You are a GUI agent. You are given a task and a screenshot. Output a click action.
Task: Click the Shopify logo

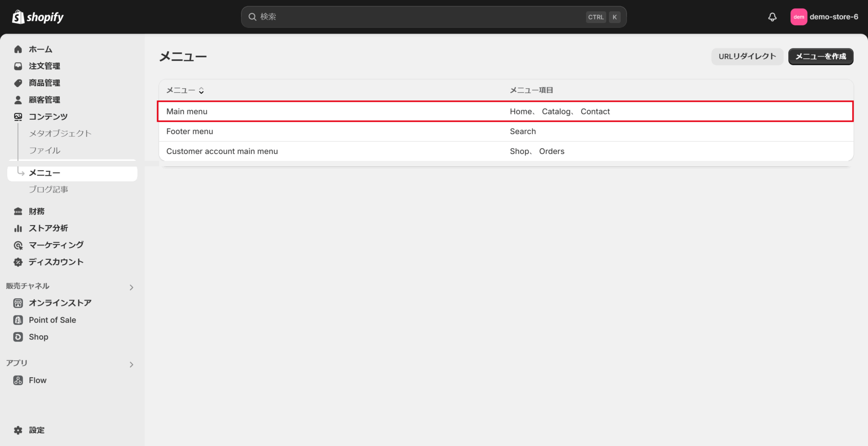38,17
